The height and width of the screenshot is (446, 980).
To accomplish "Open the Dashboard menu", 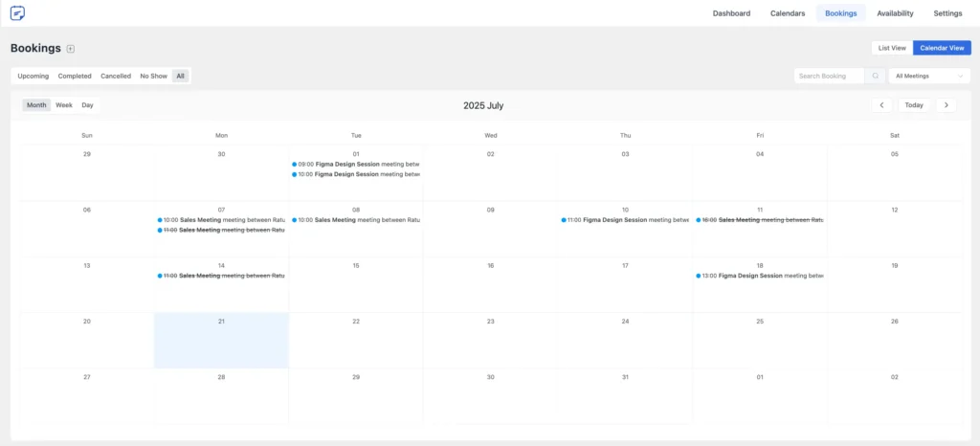I will [x=731, y=13].
